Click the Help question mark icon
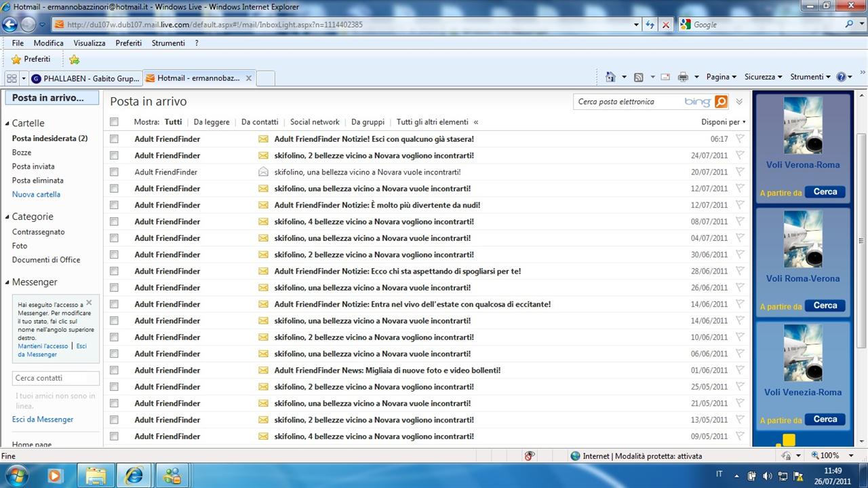Screen dimensions: 868x488 pos(842,77)
